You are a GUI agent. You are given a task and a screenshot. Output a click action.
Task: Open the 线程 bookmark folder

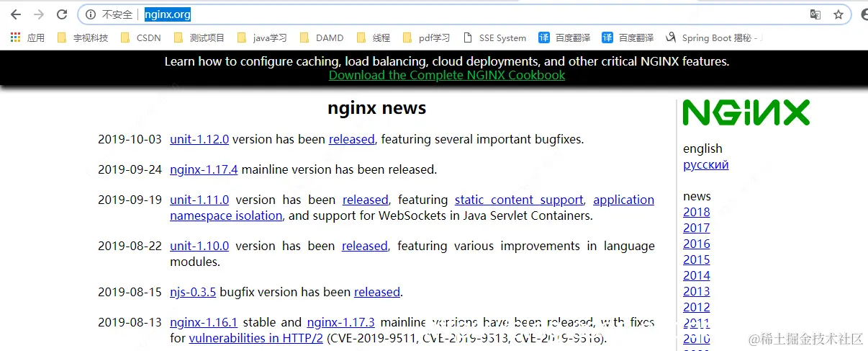tap(374, 37)
